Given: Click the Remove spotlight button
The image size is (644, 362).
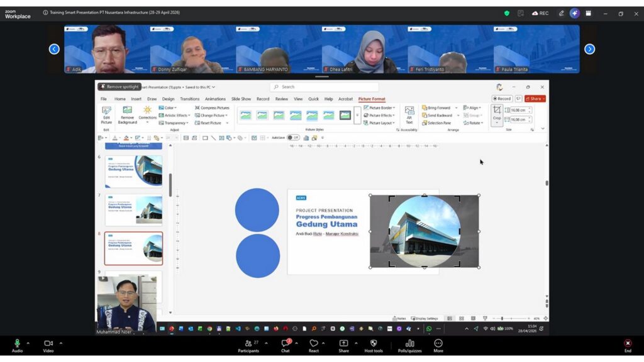Looking at the screenshot, I should click(119, 87).
